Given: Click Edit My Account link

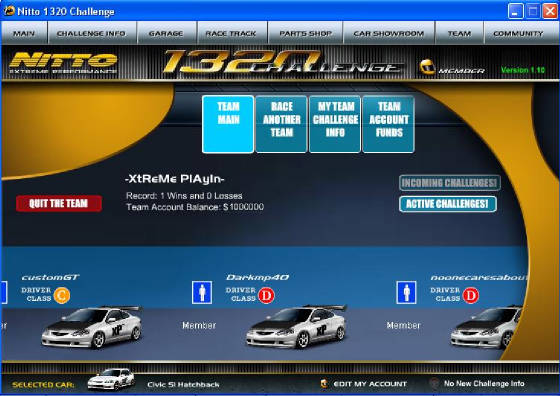Looking at the screenshot, I should click(370, 384).
